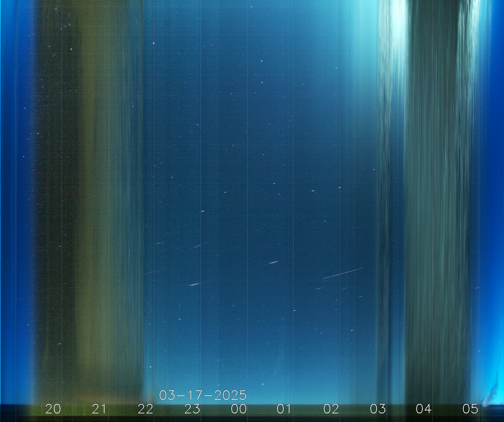504x422 pixels.
Task: Click the 01 hour label
Action: [284, 409]
